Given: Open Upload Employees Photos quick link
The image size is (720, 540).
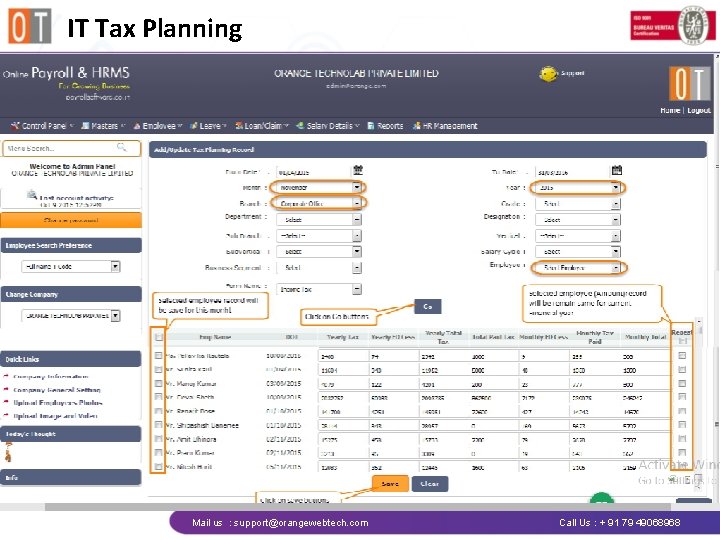Looking at the screenshot, I should (x=57, y=403).
